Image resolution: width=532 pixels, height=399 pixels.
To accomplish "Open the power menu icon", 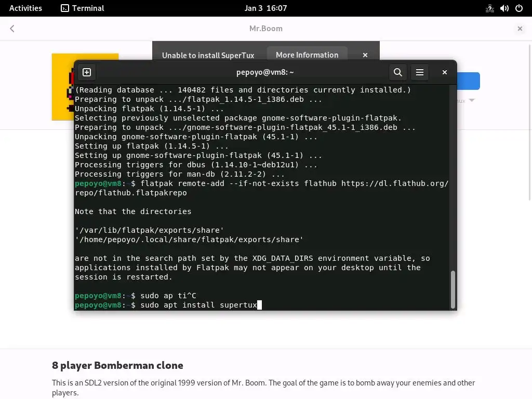I will click(519, 8).
